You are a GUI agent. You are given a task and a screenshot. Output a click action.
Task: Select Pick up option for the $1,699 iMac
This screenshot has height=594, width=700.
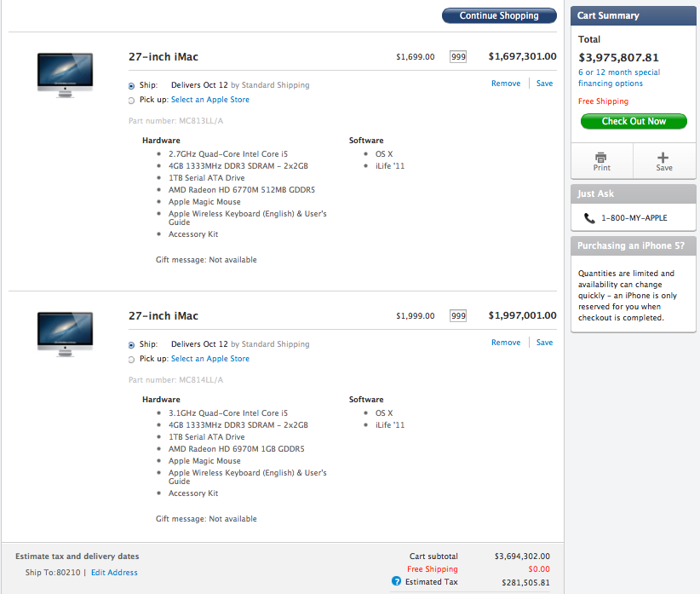131,101
